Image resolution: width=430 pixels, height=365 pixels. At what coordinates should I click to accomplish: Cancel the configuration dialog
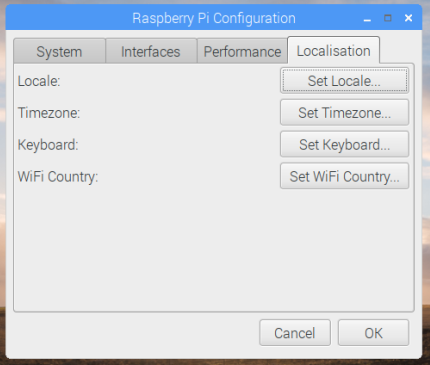(x=295, y=333)
